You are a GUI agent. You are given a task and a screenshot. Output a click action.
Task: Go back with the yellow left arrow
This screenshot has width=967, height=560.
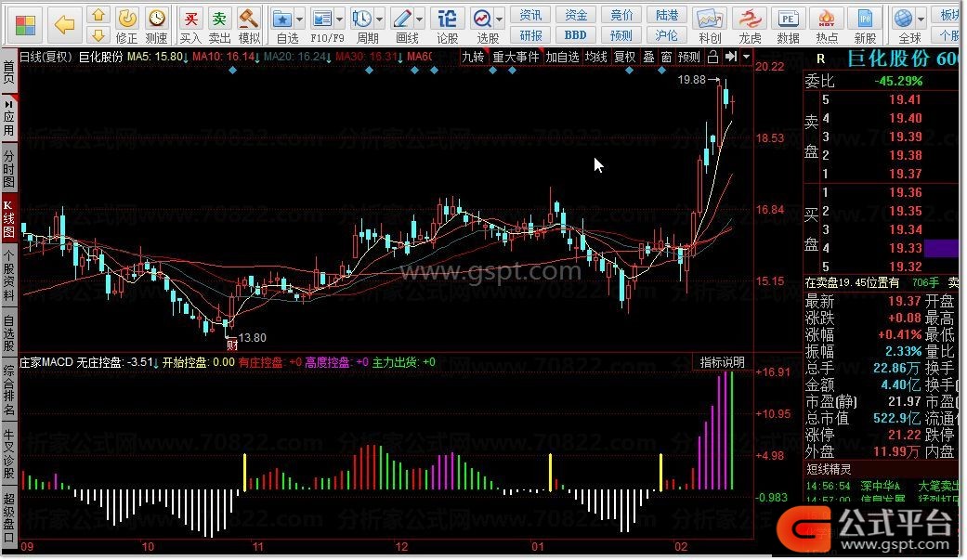click(65, 25)
